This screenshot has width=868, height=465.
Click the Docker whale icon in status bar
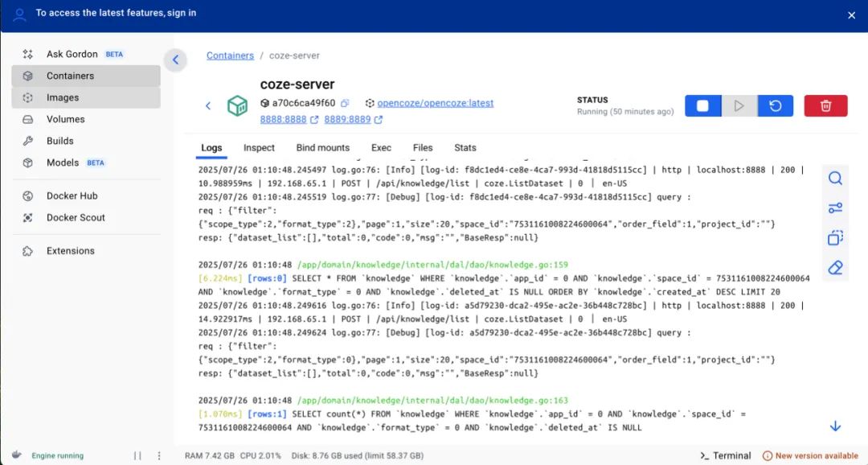[x=17, y=455]
